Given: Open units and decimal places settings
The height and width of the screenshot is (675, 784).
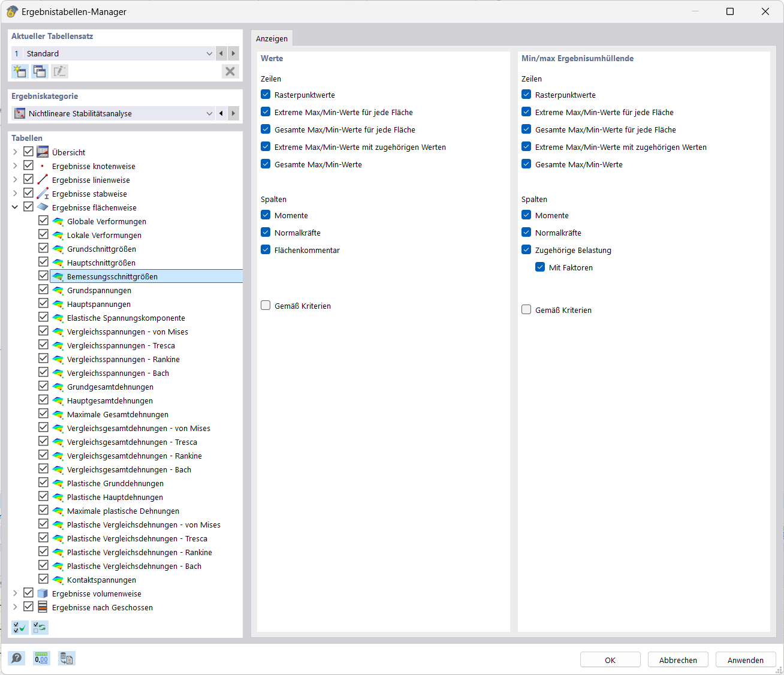Looking at the screenshot, I should pos(41,658).
